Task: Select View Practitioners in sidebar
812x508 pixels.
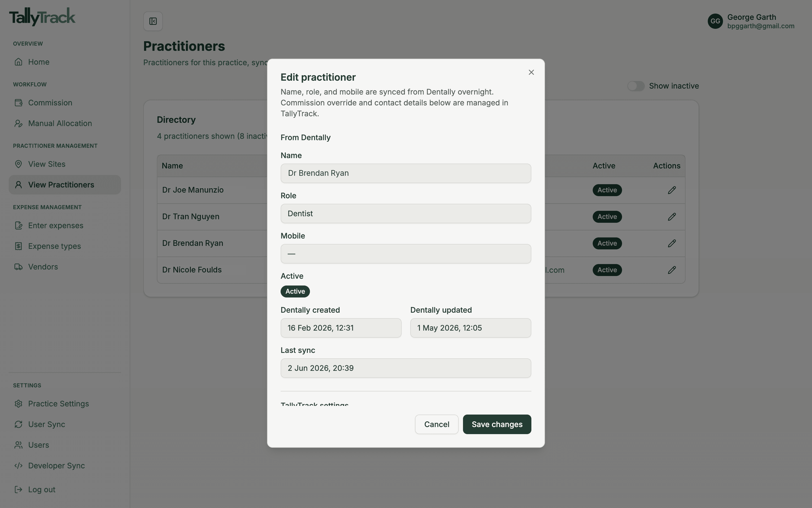Action: point(65,184)
